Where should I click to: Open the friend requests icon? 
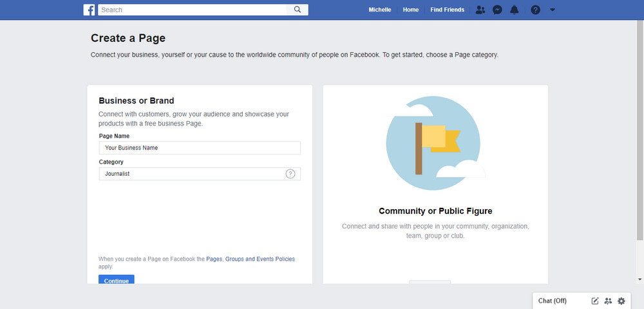click(480, 10)
